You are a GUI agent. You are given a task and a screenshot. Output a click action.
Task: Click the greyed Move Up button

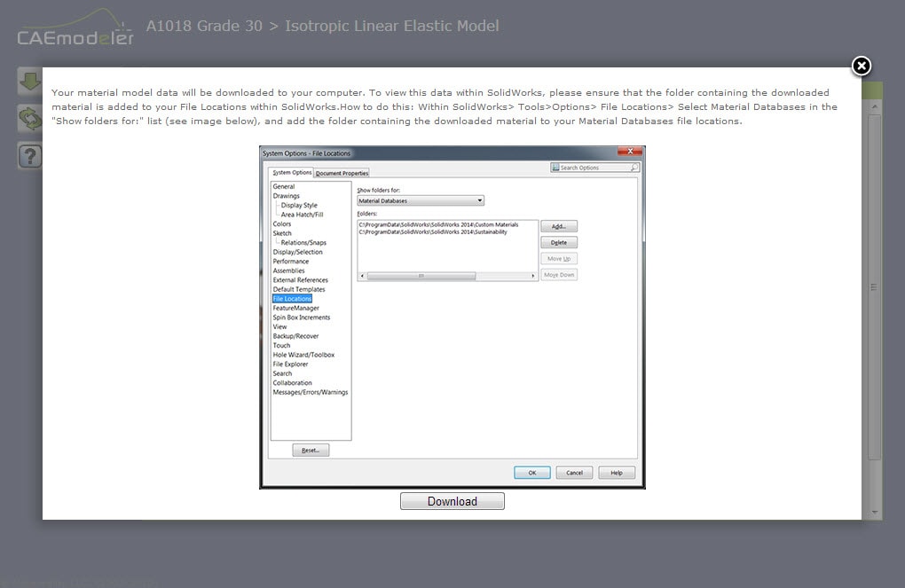(x=559, y=258)
